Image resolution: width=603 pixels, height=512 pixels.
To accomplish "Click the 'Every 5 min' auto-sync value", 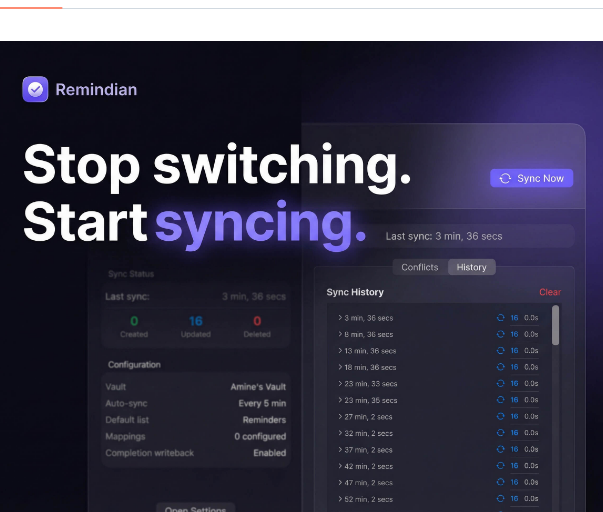I will click(262, 403).
